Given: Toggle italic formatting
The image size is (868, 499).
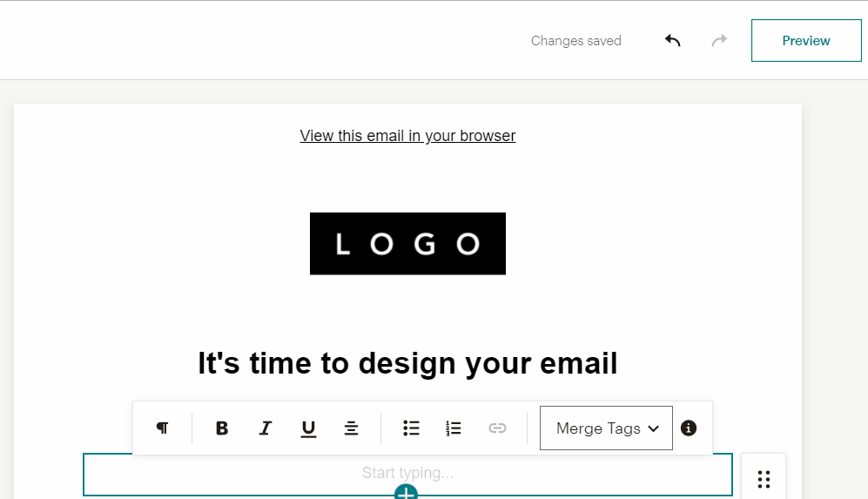Looking at the screenshot, I should (266, 428).
